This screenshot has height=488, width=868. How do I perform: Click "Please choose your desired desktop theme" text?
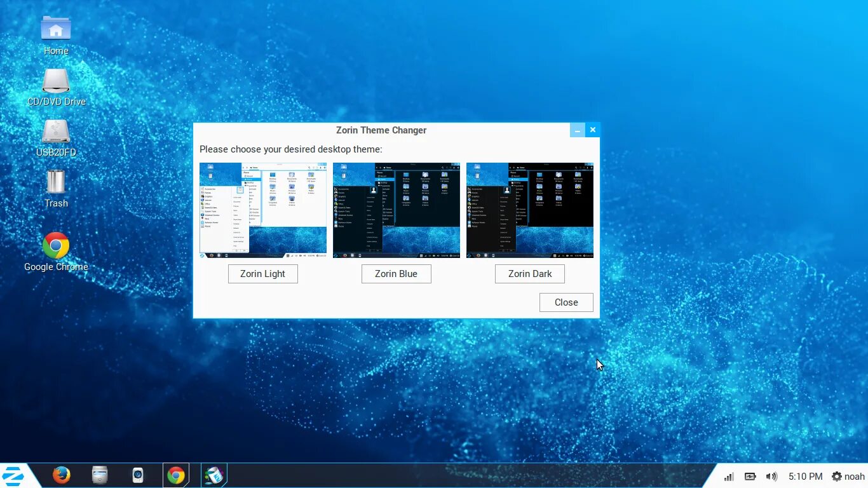click(291, 149)
